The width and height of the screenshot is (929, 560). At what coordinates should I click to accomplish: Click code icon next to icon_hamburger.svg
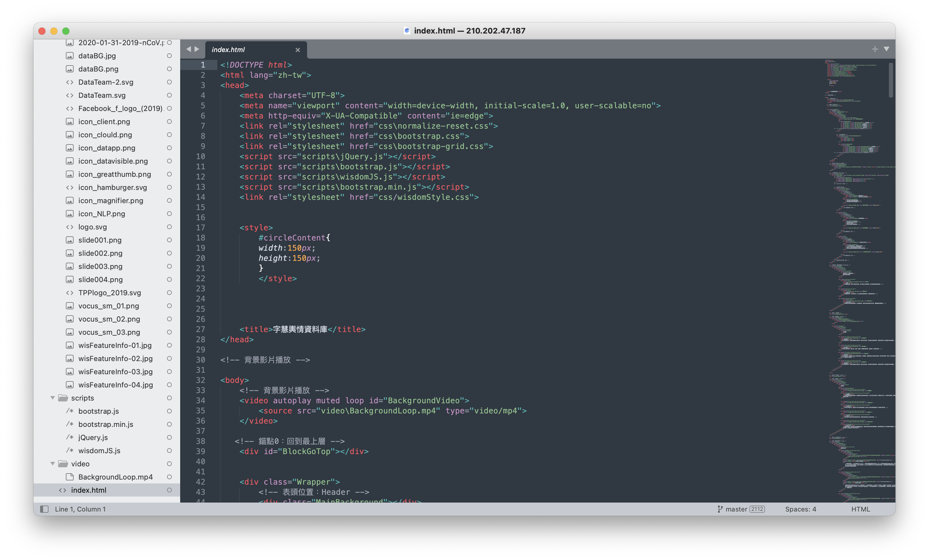(x=70, y=187)
